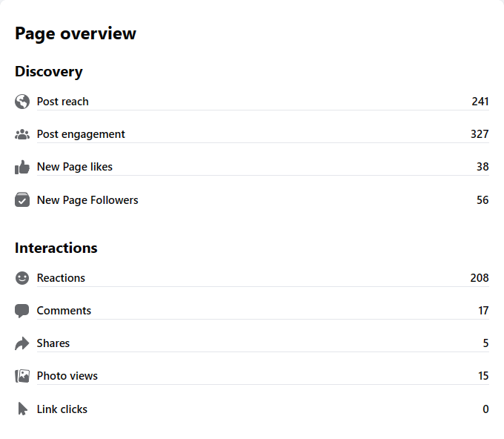Select the Post engagement label

coord(81,134)
